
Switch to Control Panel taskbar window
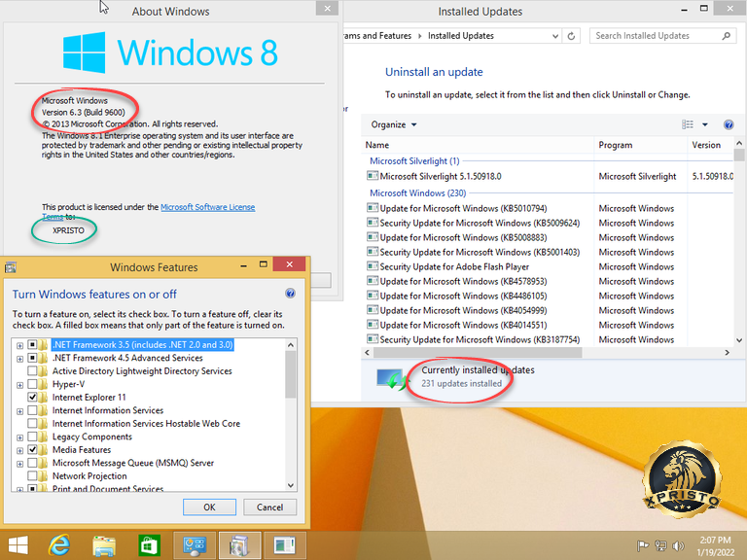coord(195,545)
